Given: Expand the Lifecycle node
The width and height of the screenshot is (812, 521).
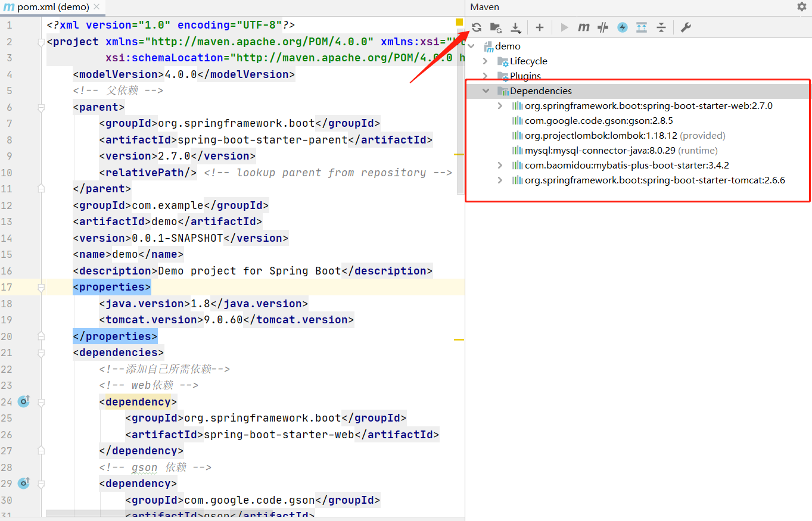Looking at the screenshot, I should click(x=486, y=61).
